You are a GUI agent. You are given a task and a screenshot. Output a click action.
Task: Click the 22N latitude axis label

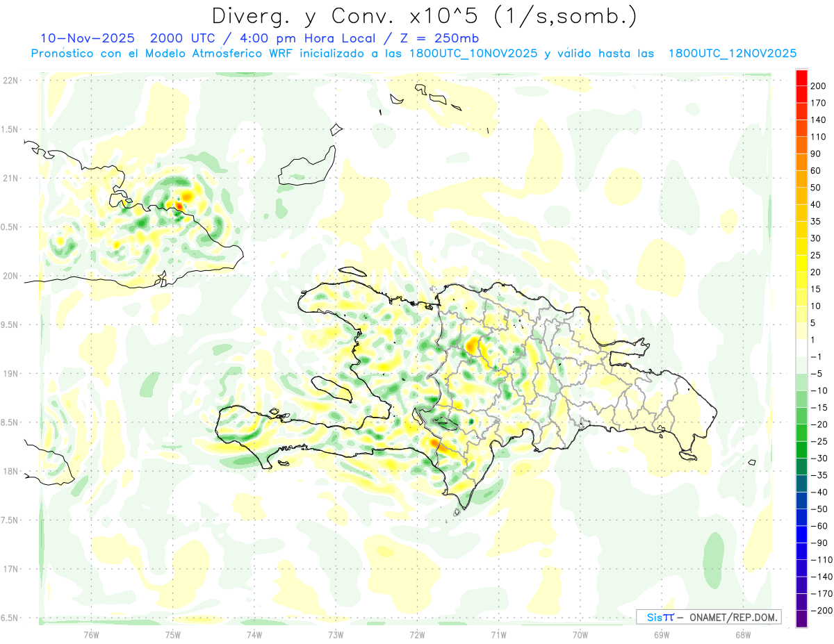tap(10, 81)
